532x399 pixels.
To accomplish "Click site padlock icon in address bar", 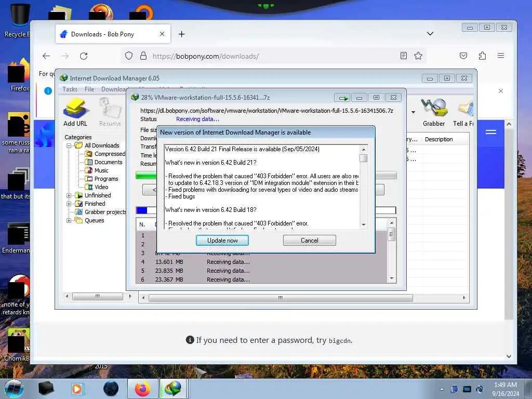I will pos(143,56).
